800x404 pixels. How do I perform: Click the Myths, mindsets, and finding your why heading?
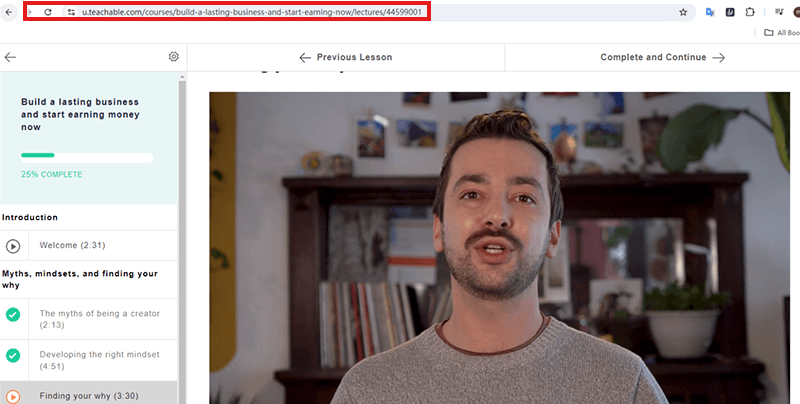[80, 279]
